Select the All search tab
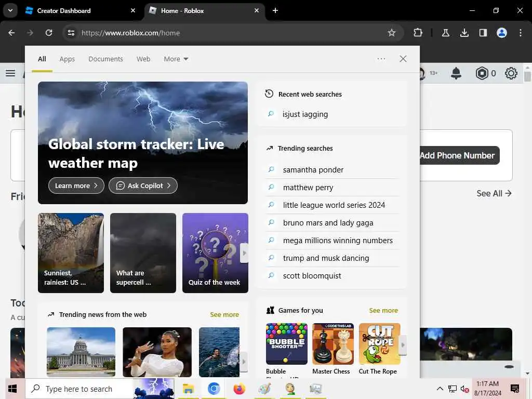Image resolution: width=532 pixels, height=399 pixels. [x=42, y=59]
